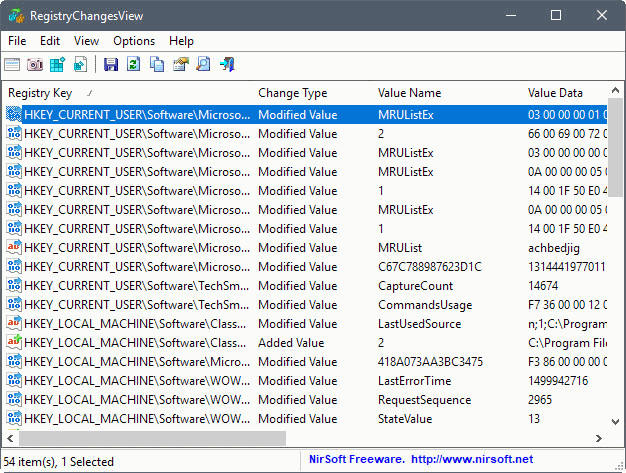Click the vertical scrollbar down arrow
This screenshot has height=473, width=626.
pyautogui.click(x=615, y=422)
